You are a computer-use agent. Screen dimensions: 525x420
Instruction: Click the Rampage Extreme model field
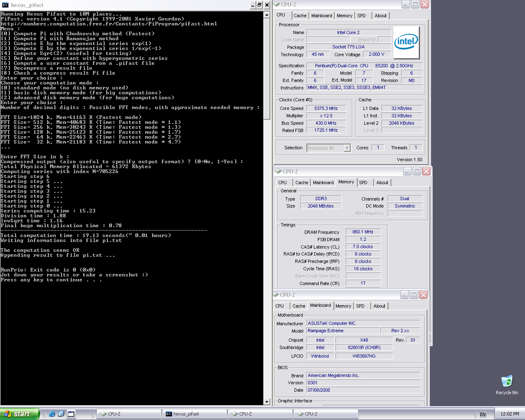342,331
